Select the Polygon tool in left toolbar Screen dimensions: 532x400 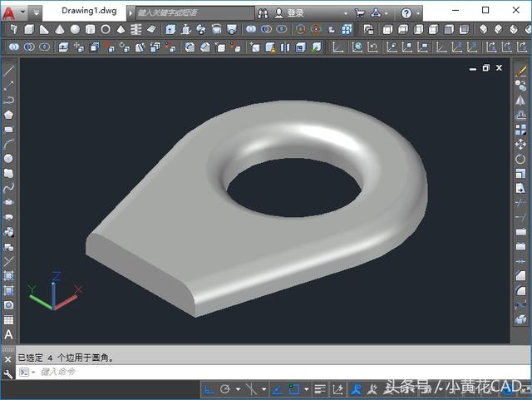tap(9, 114)
